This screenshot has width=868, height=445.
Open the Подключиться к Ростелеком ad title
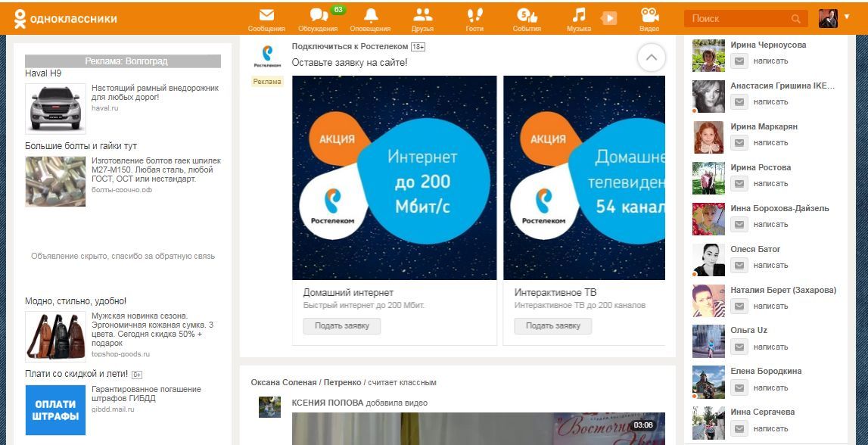[350, 46]
